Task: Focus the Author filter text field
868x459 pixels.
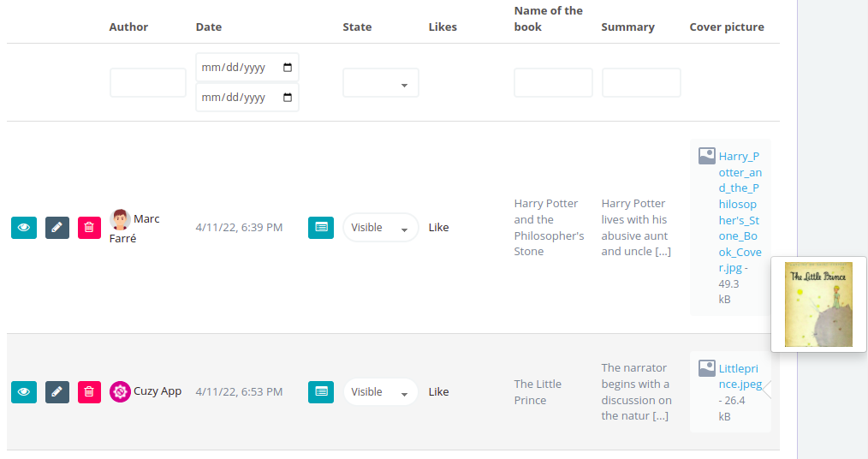Action: point(148,83)
